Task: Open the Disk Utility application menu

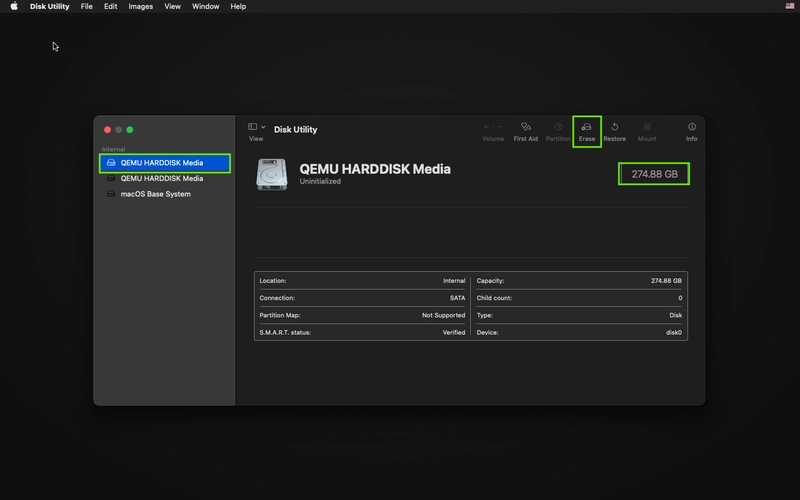Action: click(49, 6)
